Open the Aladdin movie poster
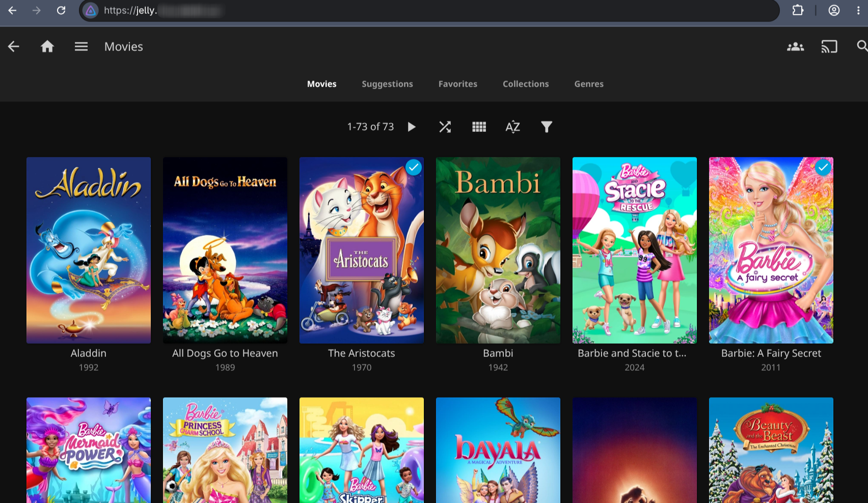Viewport: 868px width, 503px height. coord(89,250)
